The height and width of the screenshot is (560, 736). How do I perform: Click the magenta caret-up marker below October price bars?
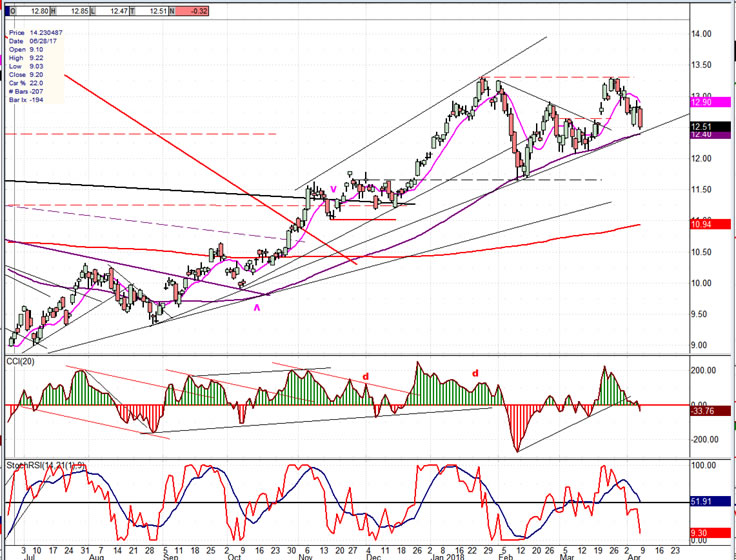pos(257,308)
